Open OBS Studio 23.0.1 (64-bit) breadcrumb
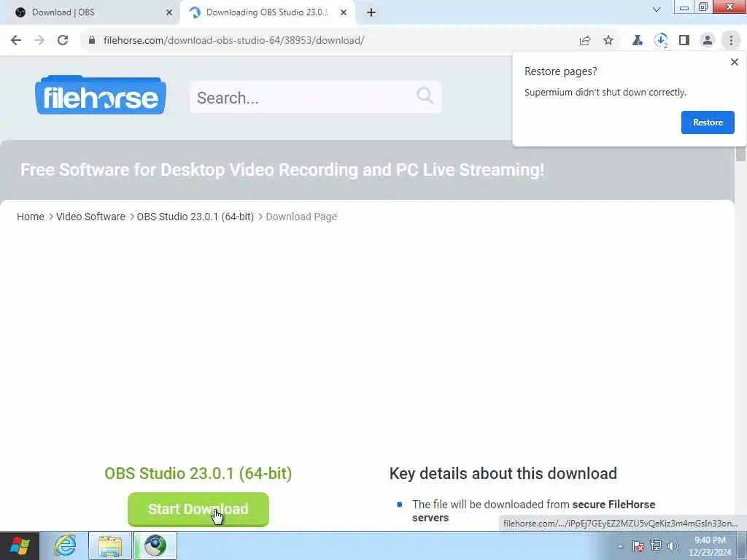This screenshot has width=747, height=560. click(196, 217)
